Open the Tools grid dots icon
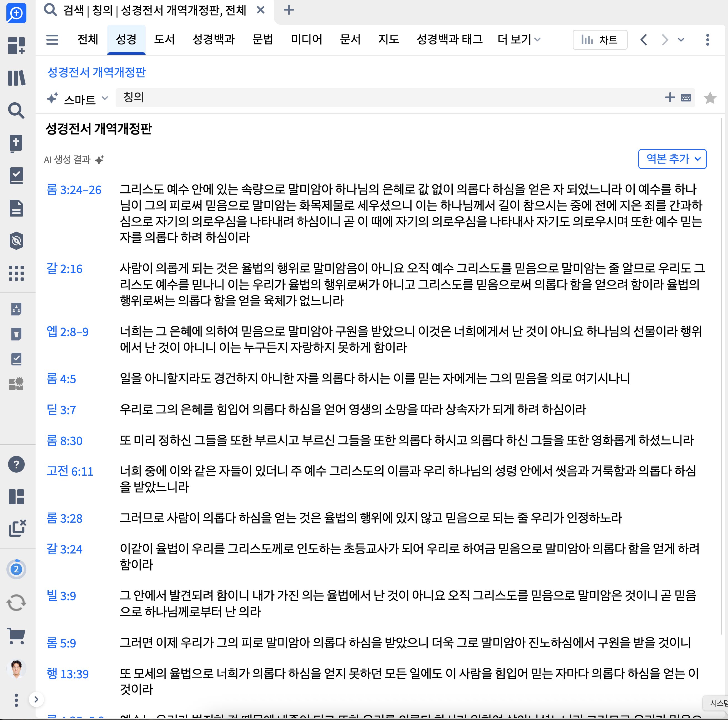This screenshot has height=720, width=728. click(x=16, y=273)
